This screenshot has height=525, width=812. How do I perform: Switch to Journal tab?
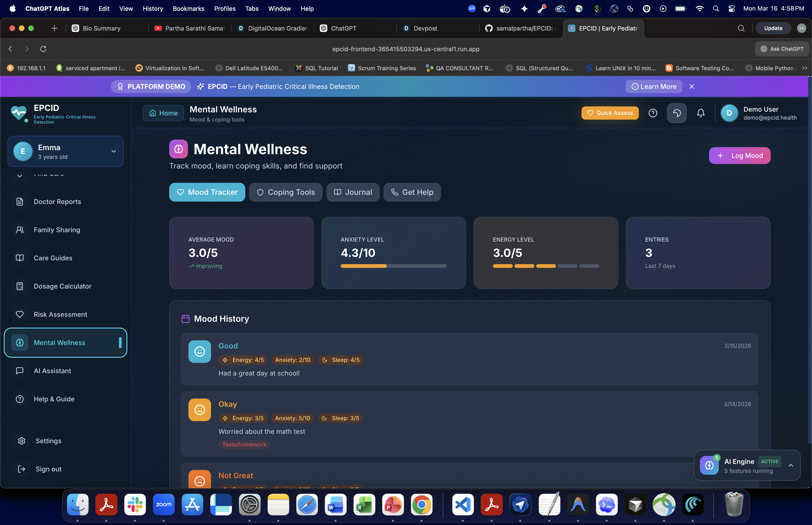click(352, 192)
